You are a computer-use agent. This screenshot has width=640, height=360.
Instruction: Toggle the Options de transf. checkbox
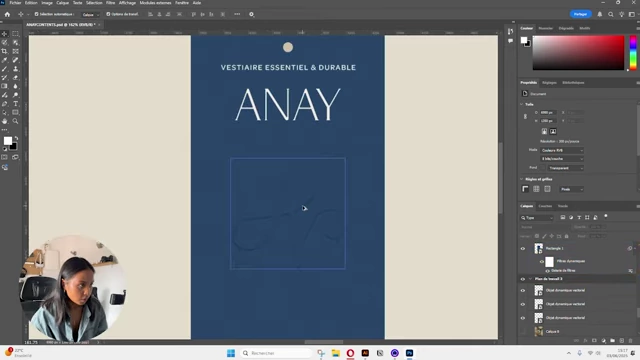tap(108, 14)
